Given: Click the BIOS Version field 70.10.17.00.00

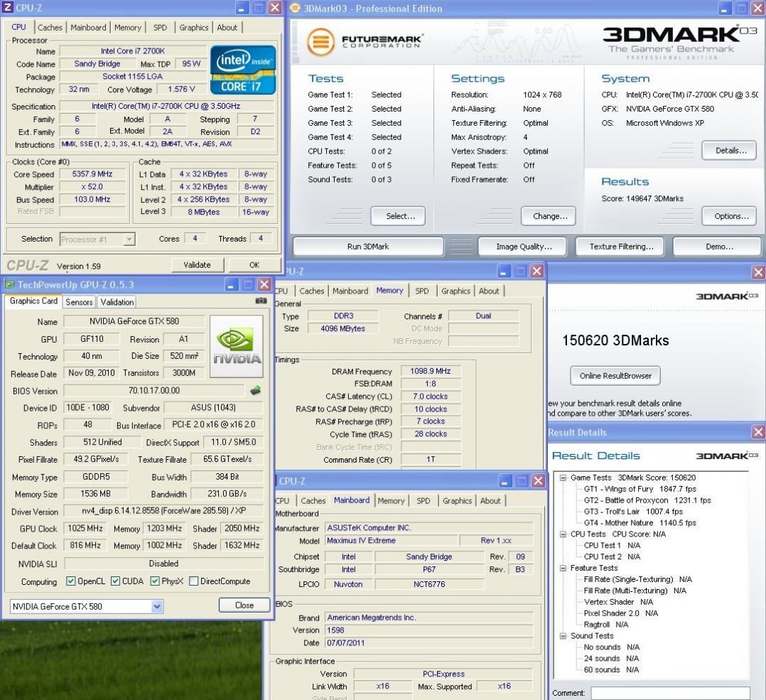Looking at the screenshot, I should tap(154, 390).
